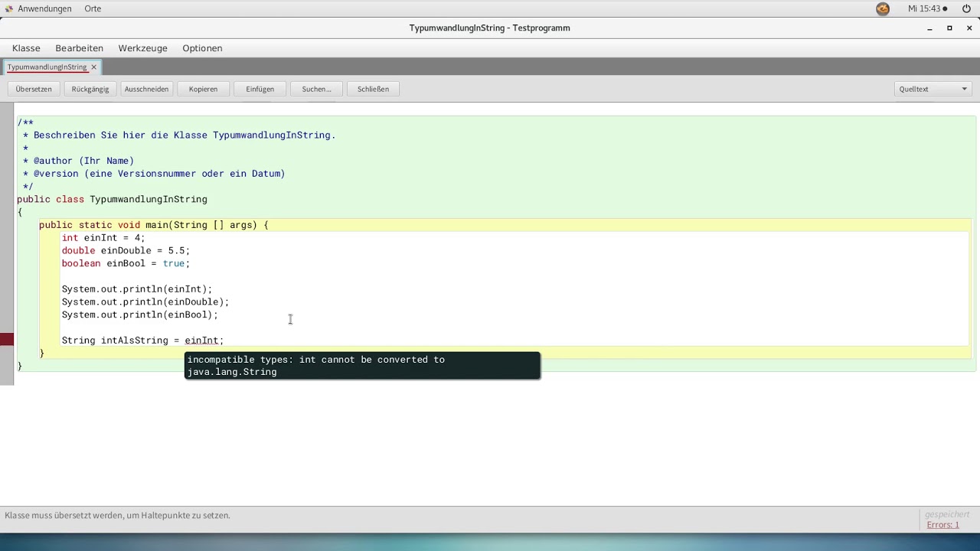980x551 pixels.
Task: Open the Werkzeuge menu
Action: (x=142, y=48)
